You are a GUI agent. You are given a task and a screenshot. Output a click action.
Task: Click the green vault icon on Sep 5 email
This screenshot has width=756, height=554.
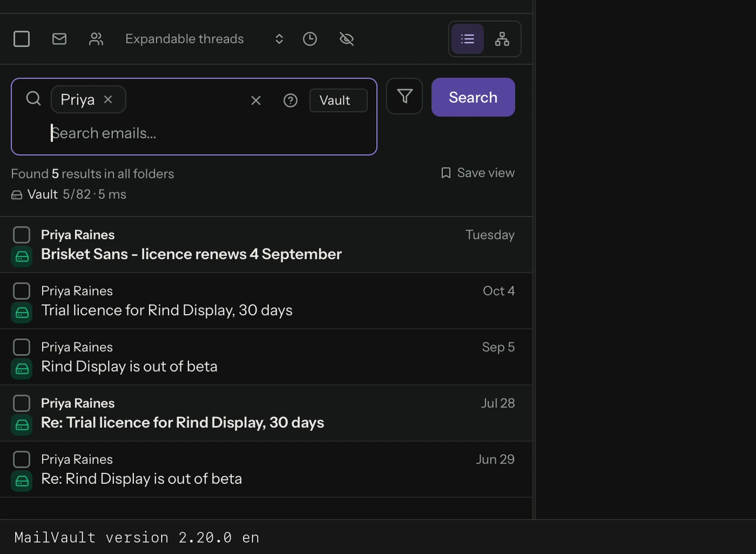(22, 369)
